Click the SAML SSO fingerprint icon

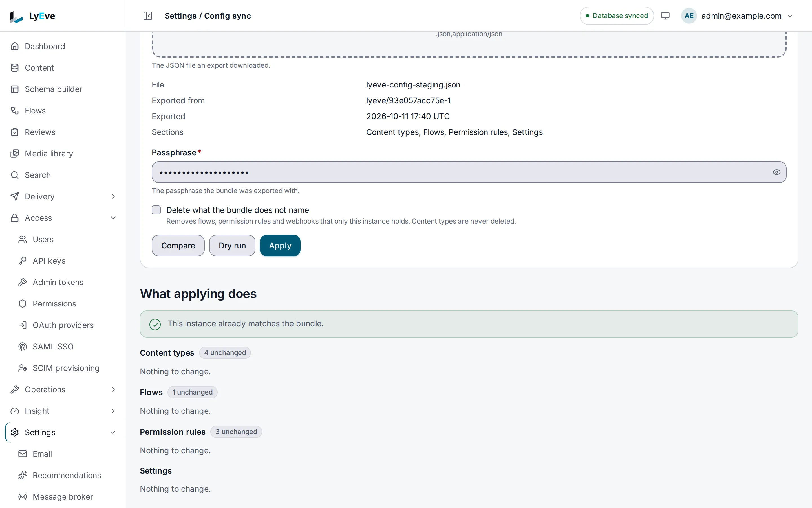coord(23,346)
